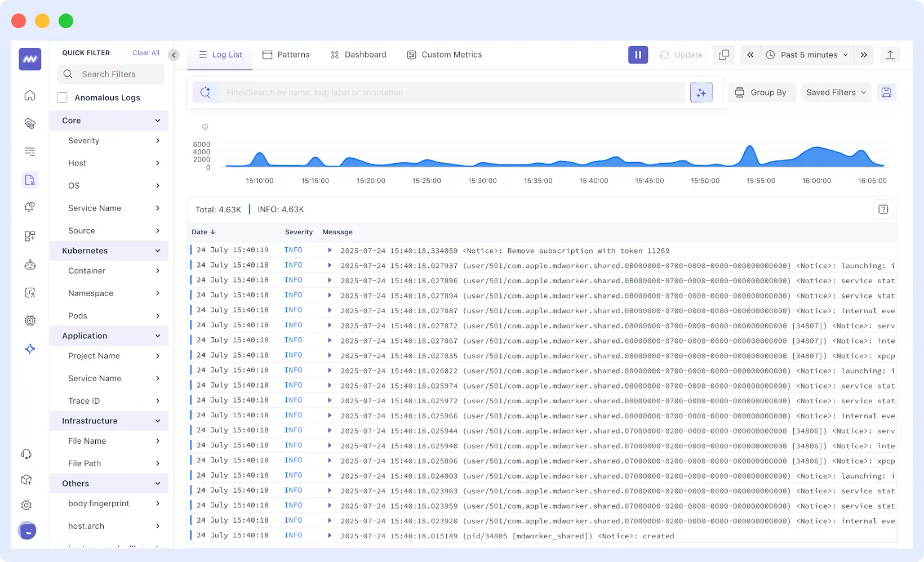Open Settings via the gear icon in sidebar
Image resolution: width=924 pixels, height=562 pixels.
tap(26, 505)
